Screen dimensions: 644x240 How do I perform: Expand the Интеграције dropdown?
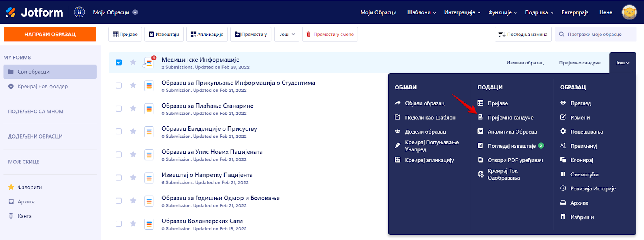462,12
